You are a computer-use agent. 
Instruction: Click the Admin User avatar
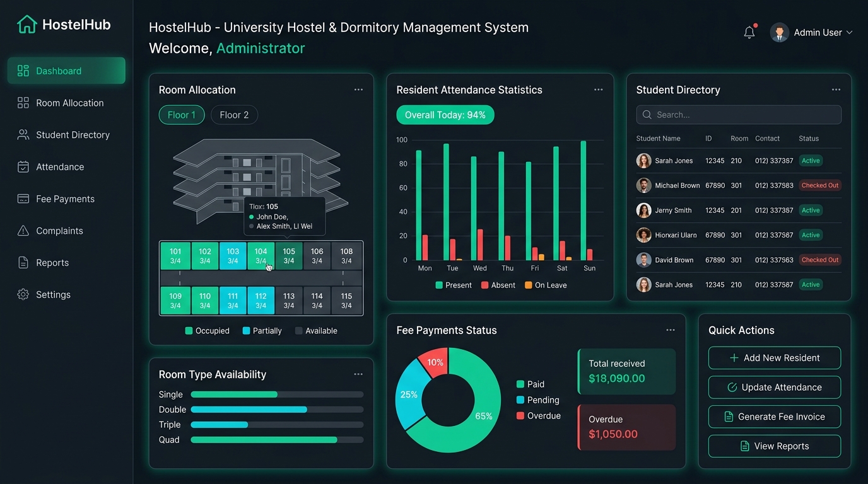coord(780,33)
